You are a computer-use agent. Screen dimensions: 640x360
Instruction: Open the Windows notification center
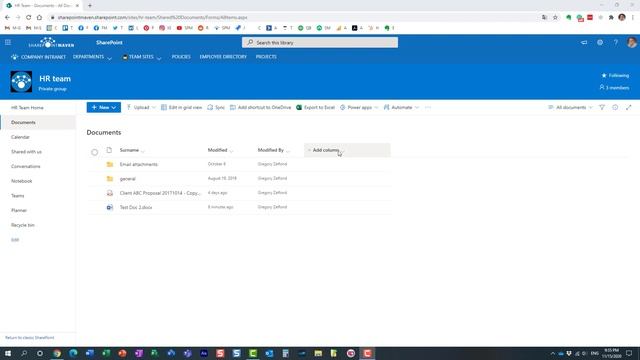629,353
